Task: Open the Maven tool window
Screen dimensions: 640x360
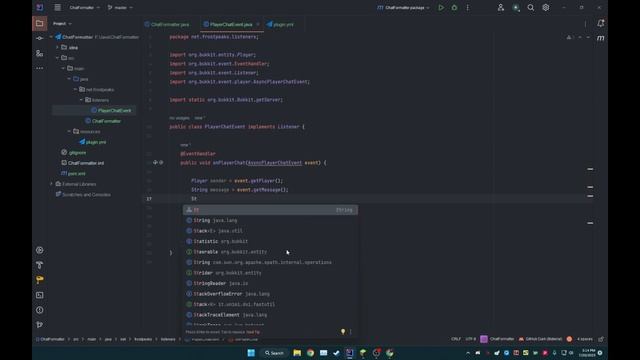Action: click(600, 38)
